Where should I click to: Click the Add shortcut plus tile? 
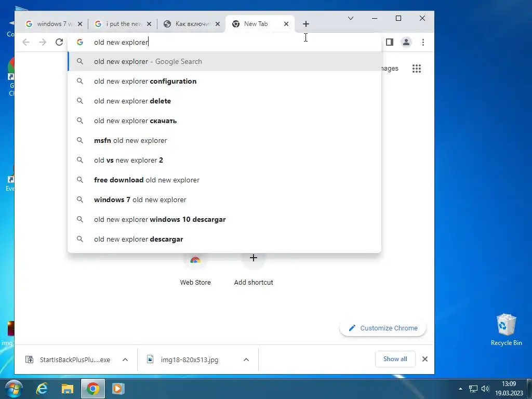[x=253, y=259]
